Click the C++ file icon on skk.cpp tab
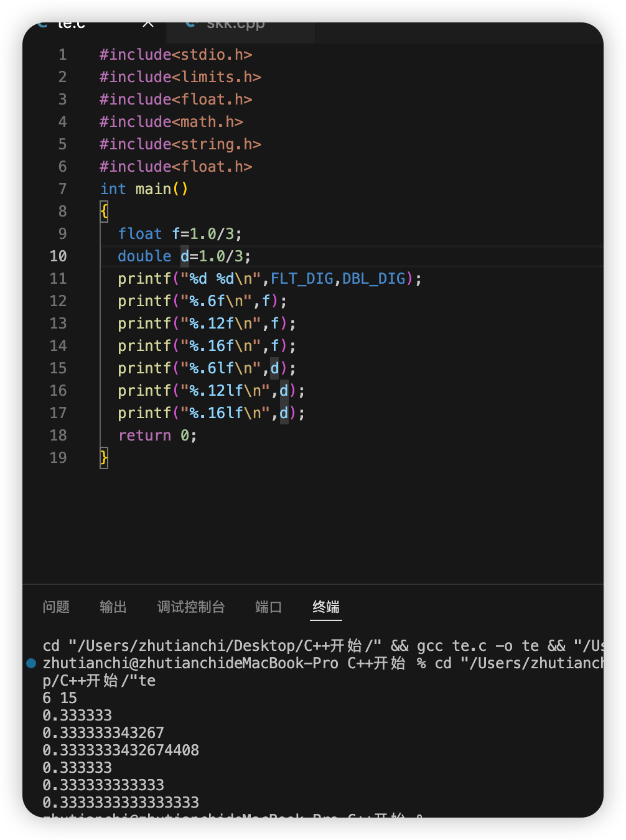The image size is (626, 840). 191,24
